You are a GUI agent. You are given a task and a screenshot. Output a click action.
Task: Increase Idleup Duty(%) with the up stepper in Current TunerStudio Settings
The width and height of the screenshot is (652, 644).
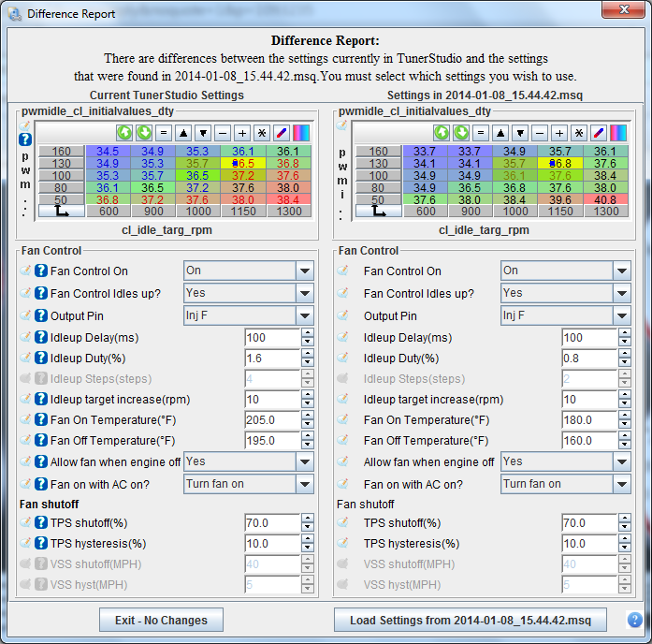click(308, 354)
